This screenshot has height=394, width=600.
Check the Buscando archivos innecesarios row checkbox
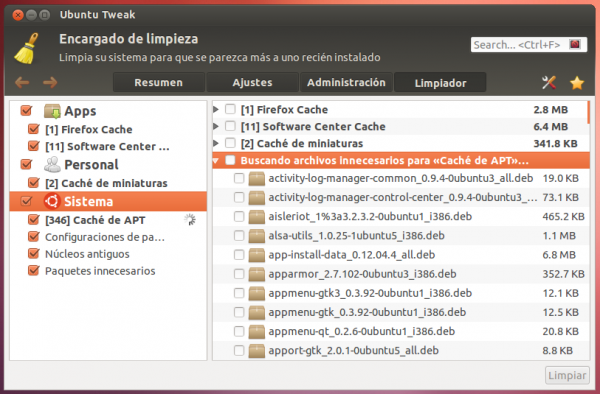coord(230,160)
